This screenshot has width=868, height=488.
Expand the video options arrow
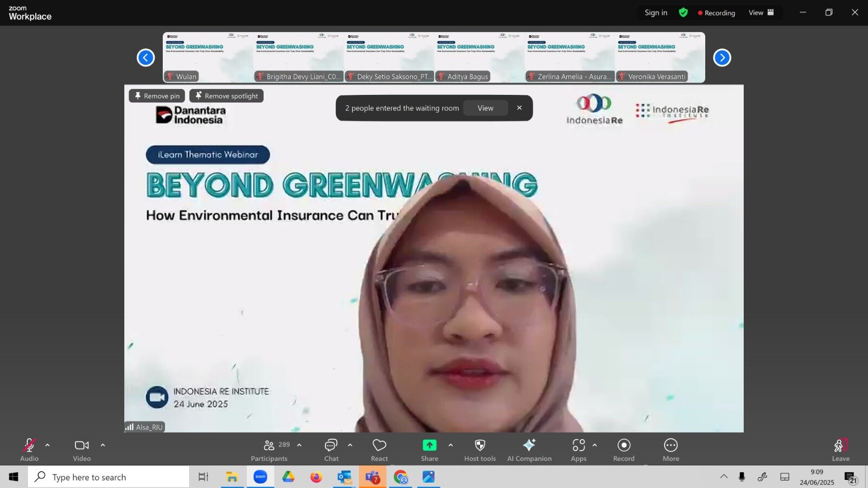pyautogui.click(x=103, y=445)
